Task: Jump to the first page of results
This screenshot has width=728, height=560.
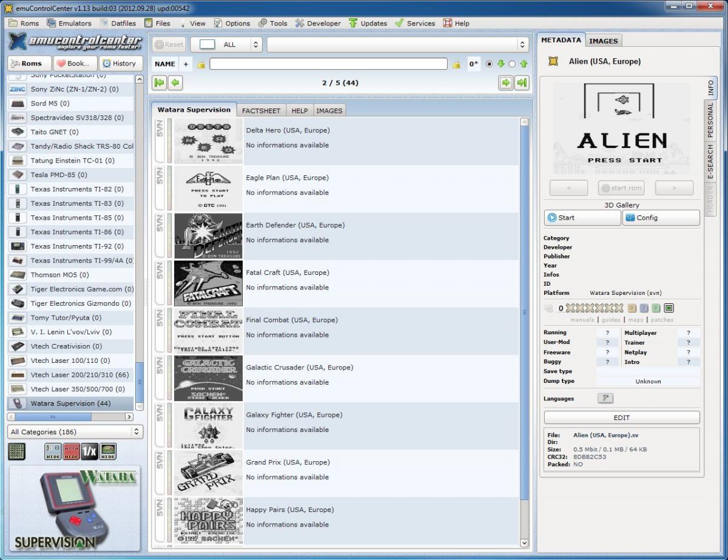Action: [160, 83]
